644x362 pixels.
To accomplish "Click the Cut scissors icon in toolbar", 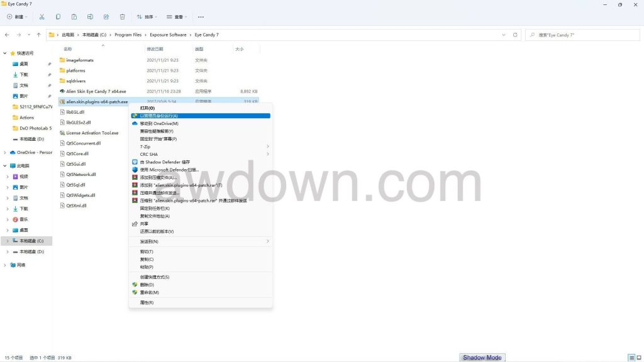I will pyautogui.click(x=42, y=17).
